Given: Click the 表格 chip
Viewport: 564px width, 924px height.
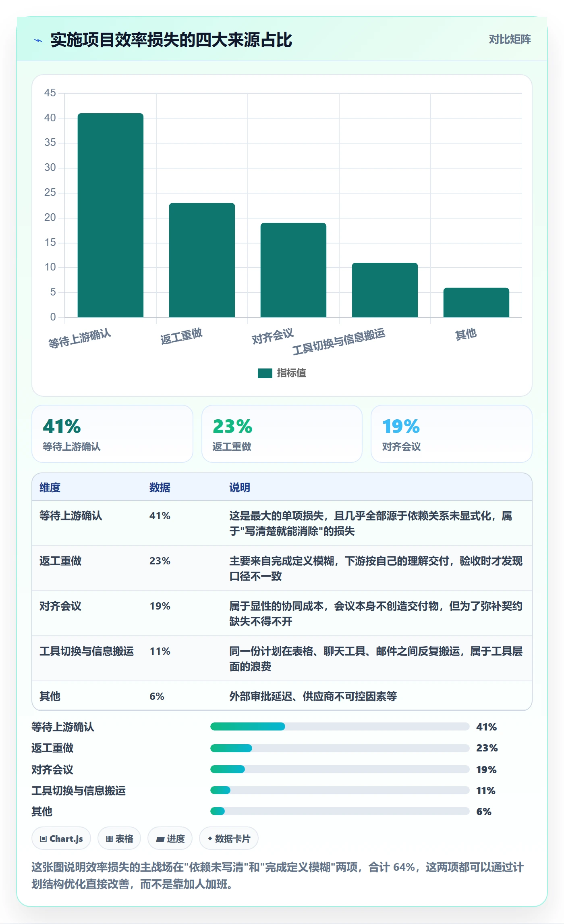Looking at the screenshot, I should (x=119, y=839).
